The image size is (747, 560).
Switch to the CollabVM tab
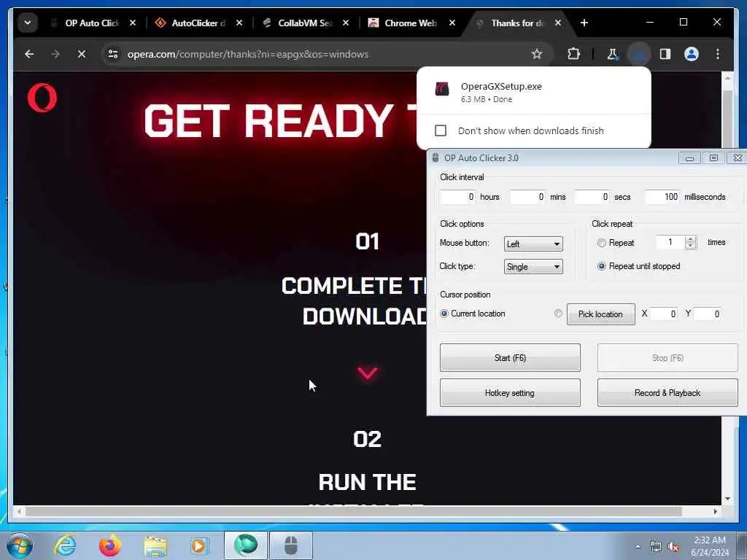click(x=305, y=23)
